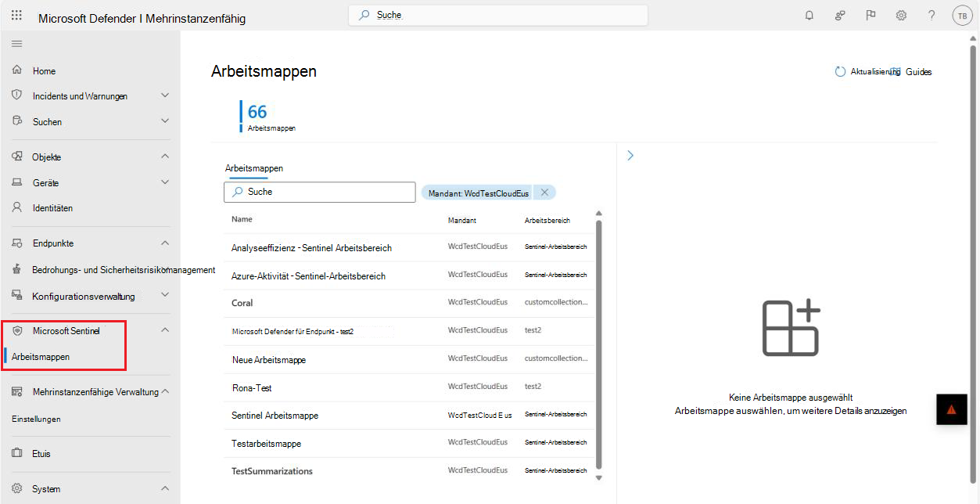Expand details pane with blue chevron

630,156
